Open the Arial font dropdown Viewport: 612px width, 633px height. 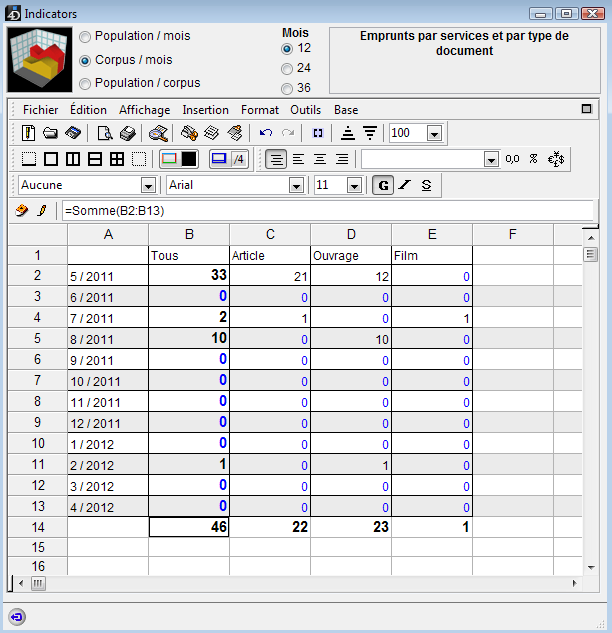[x=296, y=186]
